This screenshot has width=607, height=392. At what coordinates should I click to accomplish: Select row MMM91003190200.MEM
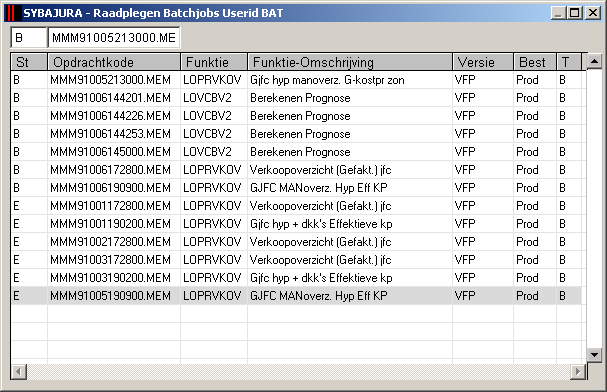pos(296,278)
